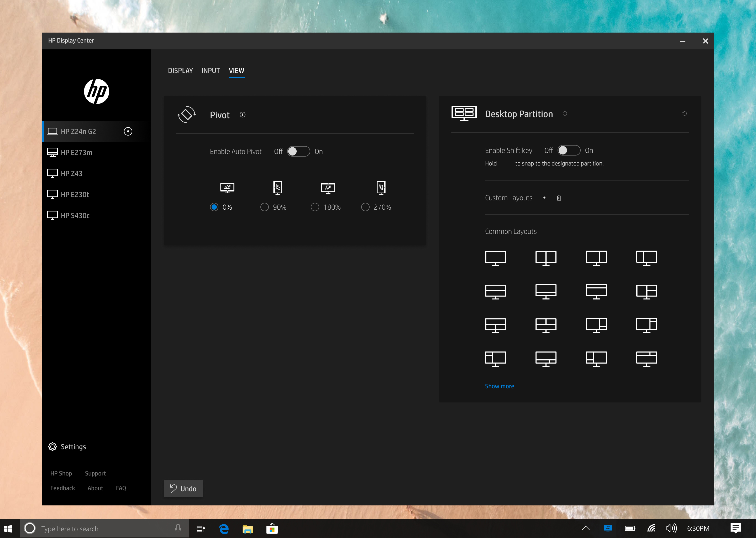
Task: Click the Desktop Partition info icon
Action: (565, 114)
